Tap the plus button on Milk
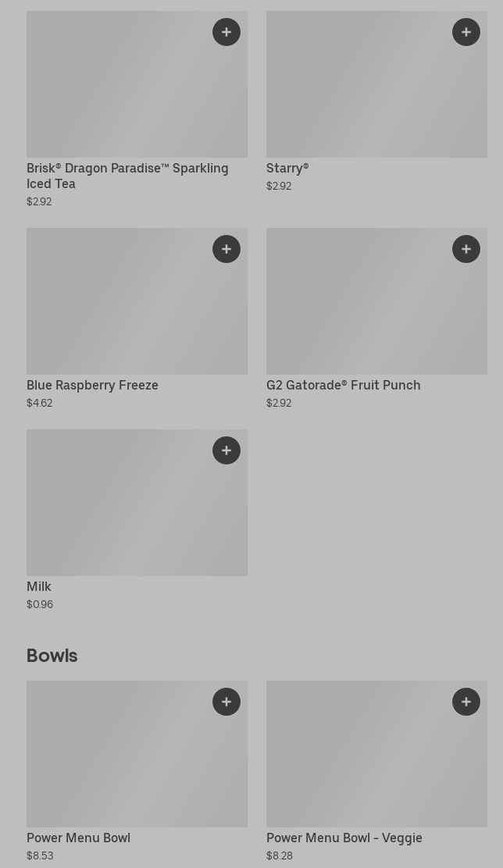 click(227, 450)
